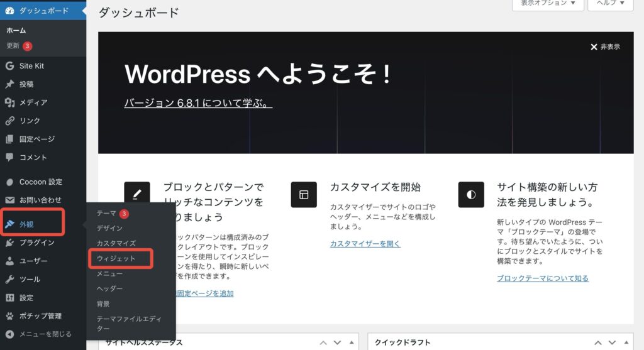Open バージョン 6.8.1 について学ぶ link
The width and height of the screenshot is (644, 350).
coord(198,102)
